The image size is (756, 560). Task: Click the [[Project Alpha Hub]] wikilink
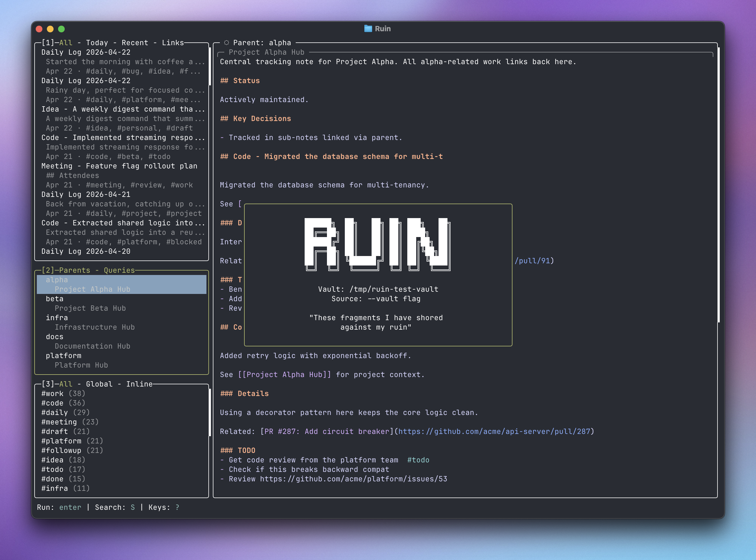coord(285,375)
